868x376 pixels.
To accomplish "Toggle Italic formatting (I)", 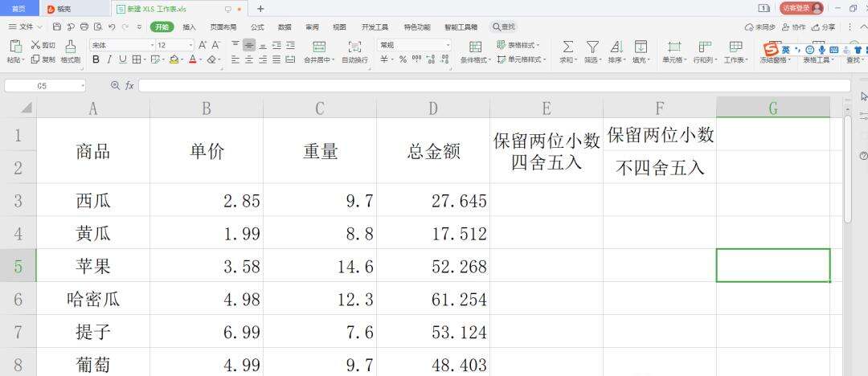I will point(109,59).
